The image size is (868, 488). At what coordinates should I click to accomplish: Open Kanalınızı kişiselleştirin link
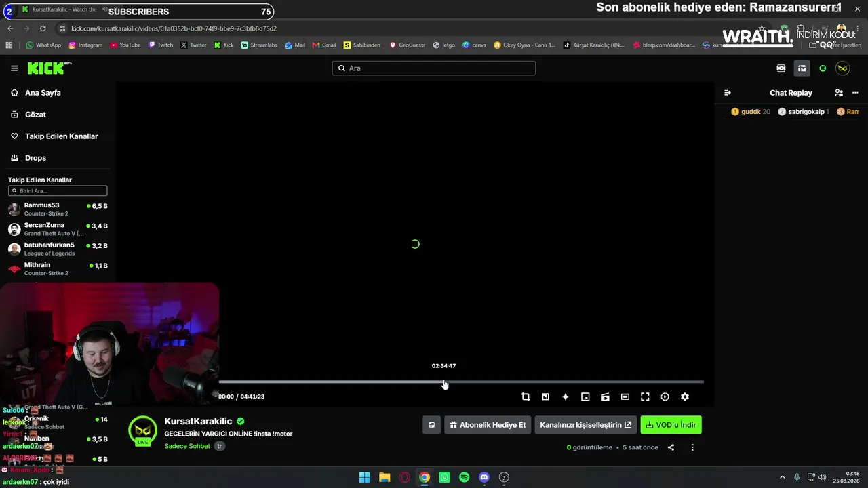click(x=586, y=425)
